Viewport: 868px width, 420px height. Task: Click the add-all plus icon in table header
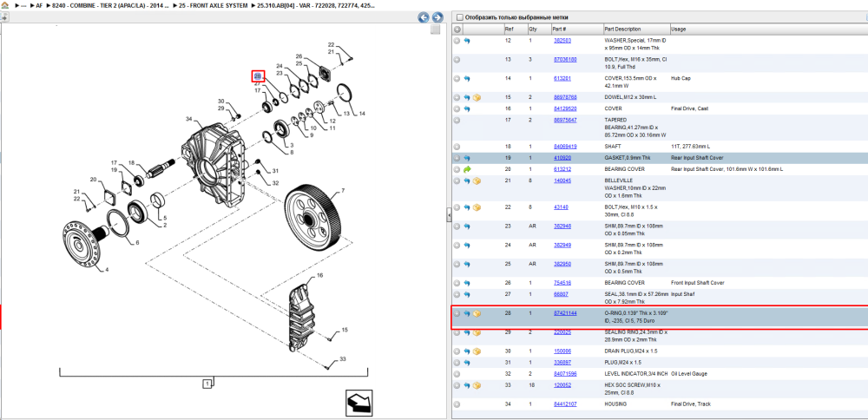457,29
